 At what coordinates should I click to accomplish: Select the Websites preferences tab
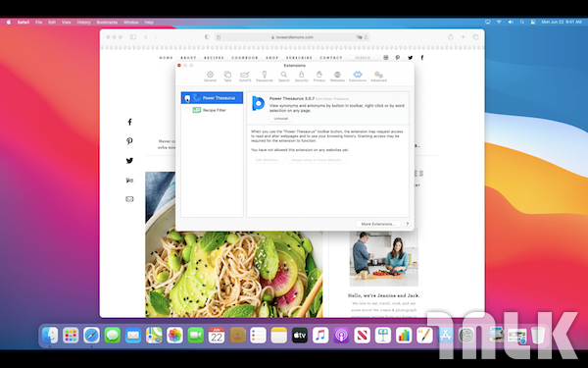(337, 77)
